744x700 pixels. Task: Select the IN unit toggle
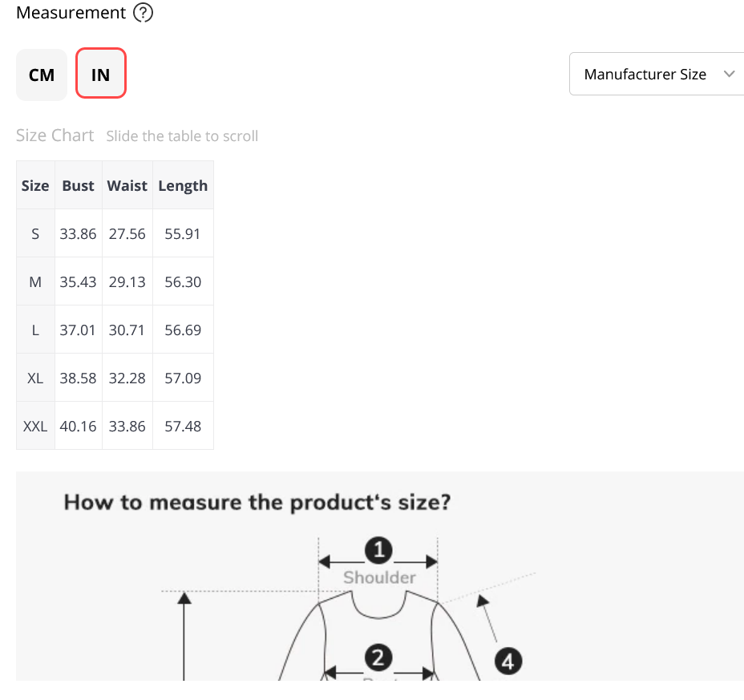(100, 75)
